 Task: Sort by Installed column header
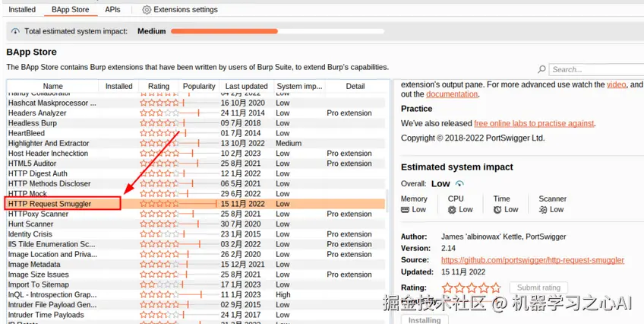click(118, 87)
